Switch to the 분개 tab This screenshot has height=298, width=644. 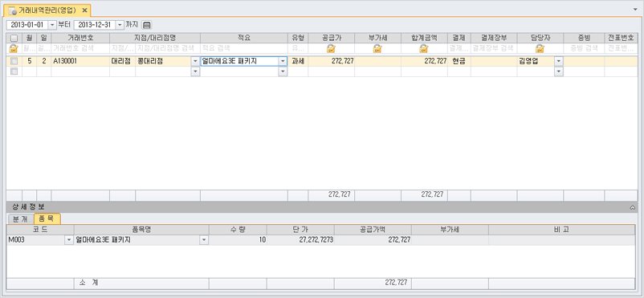coord(21,218)
